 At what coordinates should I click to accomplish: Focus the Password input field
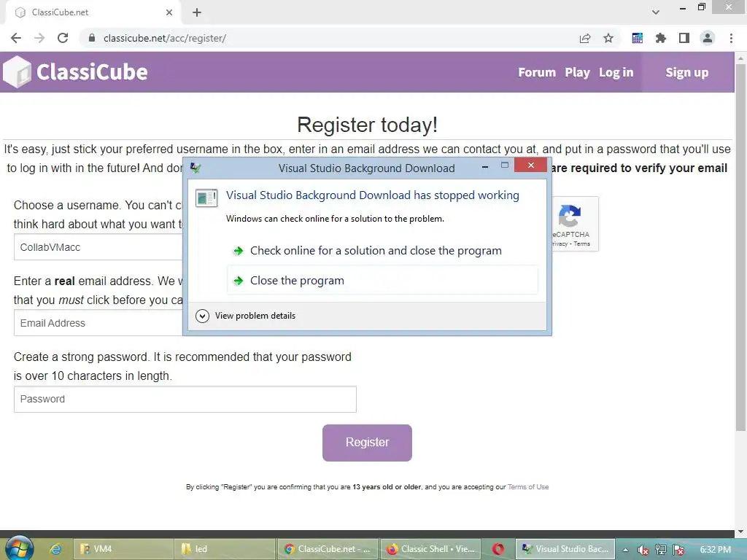[185, 399]
